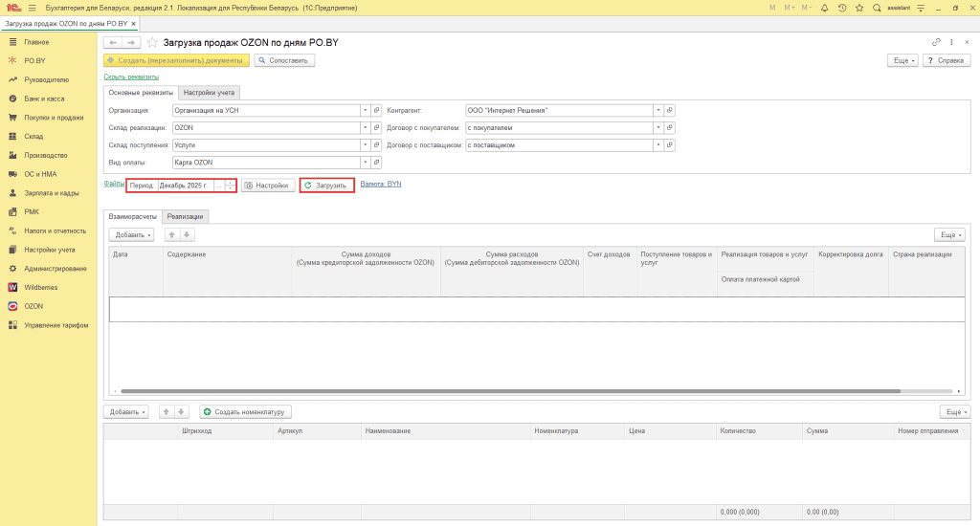Expand the Организация dropdown list
This screenshot has width=980, height=526.
click(366, 111)
